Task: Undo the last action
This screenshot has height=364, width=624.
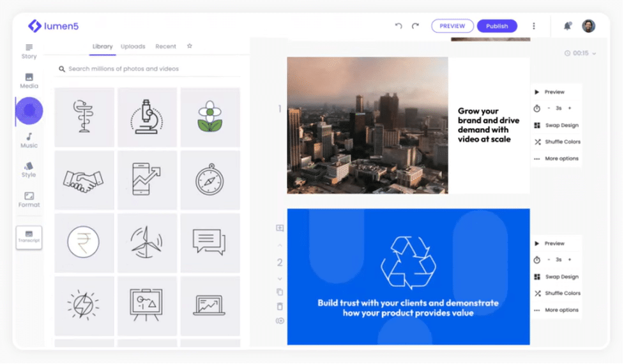Action: pos(399,26)
